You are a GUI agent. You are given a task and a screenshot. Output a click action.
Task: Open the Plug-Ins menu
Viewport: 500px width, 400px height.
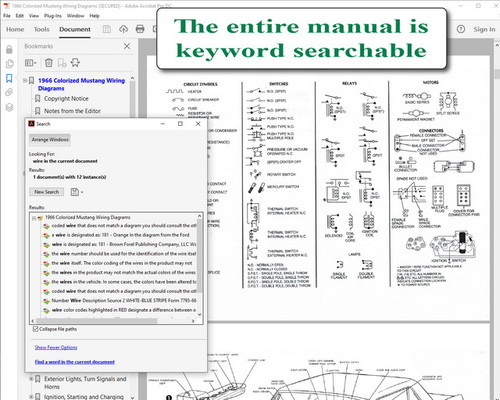(x=53, y=16)
